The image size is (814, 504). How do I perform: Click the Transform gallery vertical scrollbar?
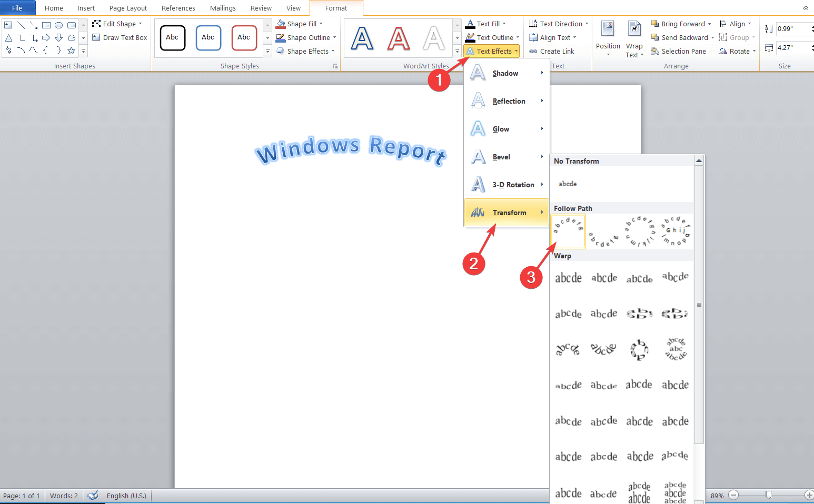699,305
